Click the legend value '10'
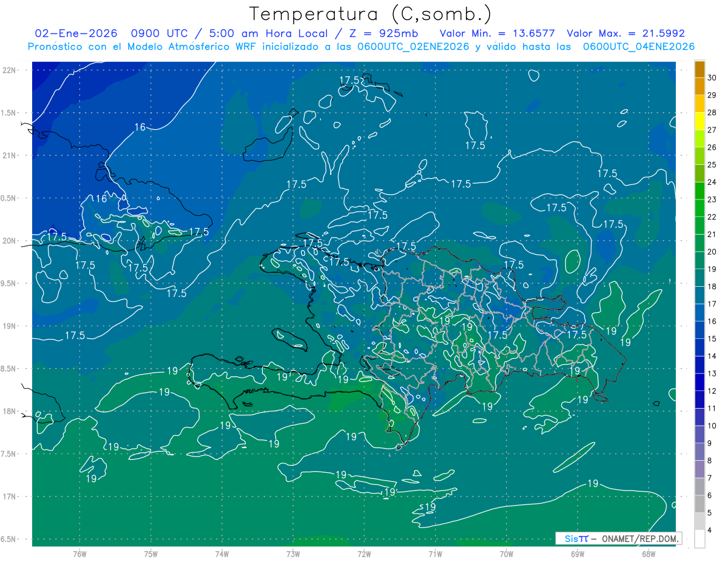The height and width of the screenshot is (562, 728). click(x=712, y=426)
